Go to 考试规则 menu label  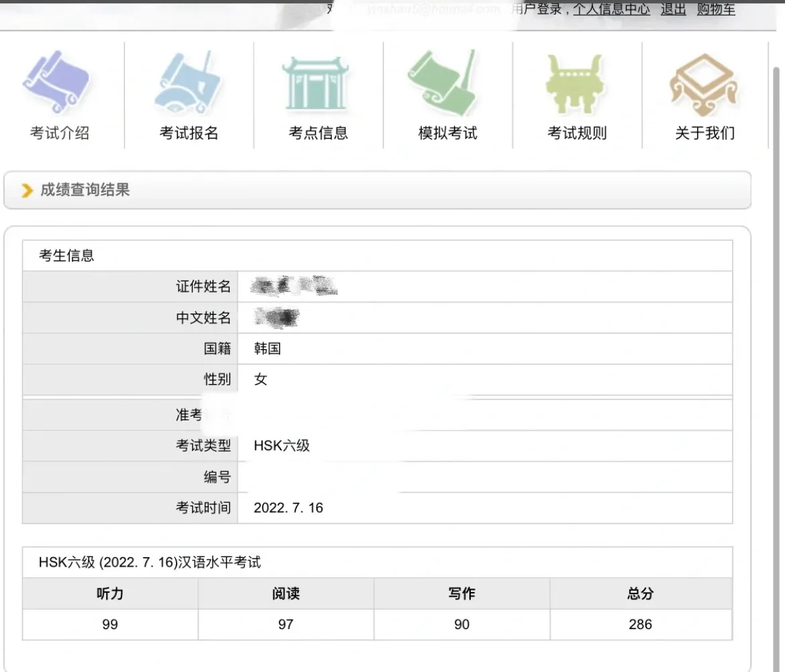coord(577,133)
